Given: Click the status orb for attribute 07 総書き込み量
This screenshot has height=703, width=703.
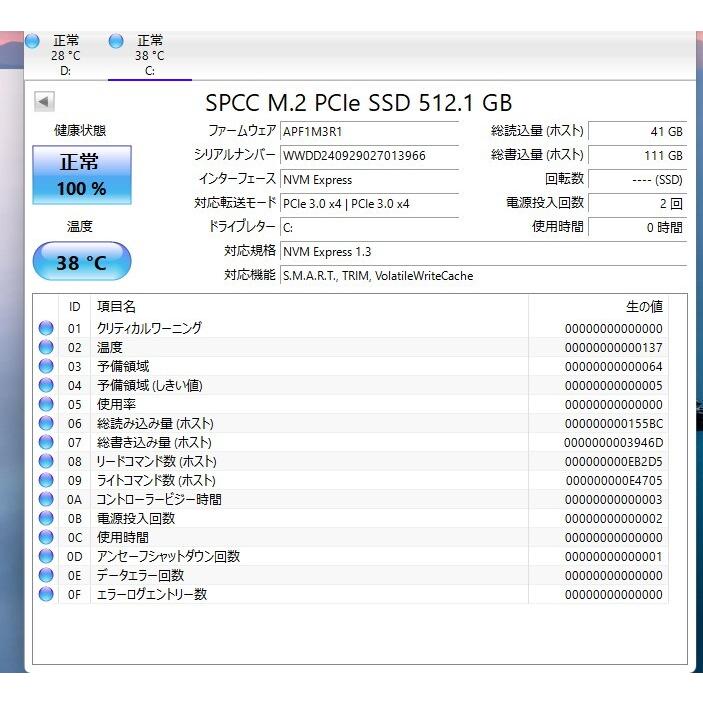Looking at the screenshot, I should [x=46, y=442].
